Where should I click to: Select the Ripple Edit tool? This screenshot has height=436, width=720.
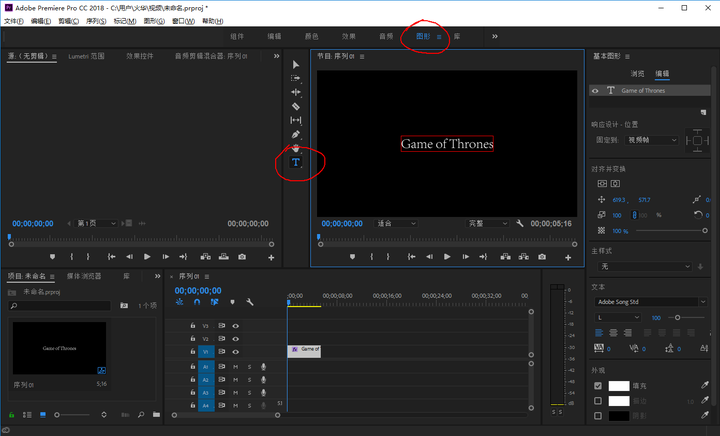296,92
